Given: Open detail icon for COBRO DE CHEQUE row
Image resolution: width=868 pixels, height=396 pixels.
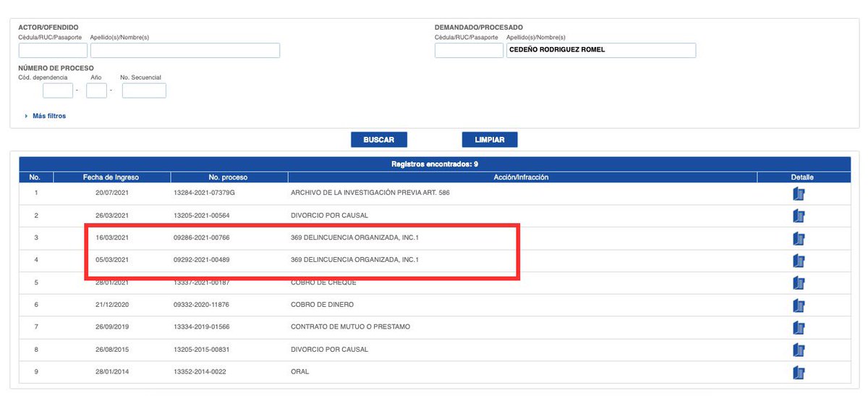Looking at the screenshot, I should tap(799, 283).
